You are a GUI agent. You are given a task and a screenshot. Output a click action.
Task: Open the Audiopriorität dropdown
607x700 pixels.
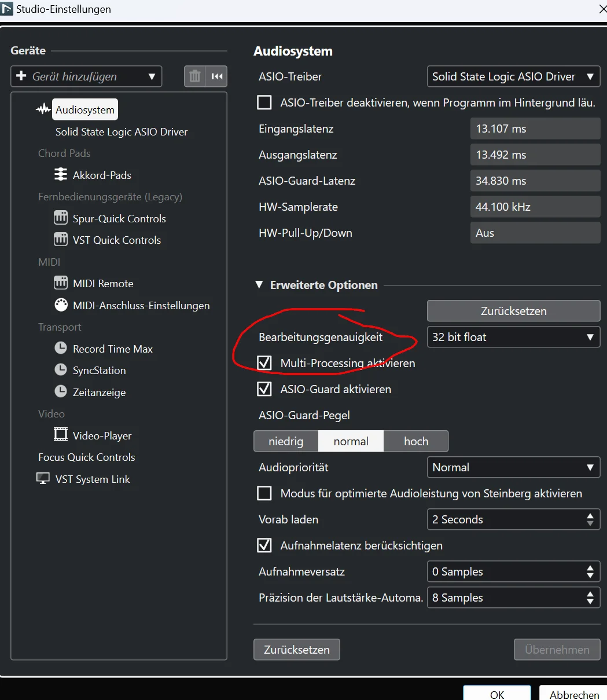coord(513,467)
